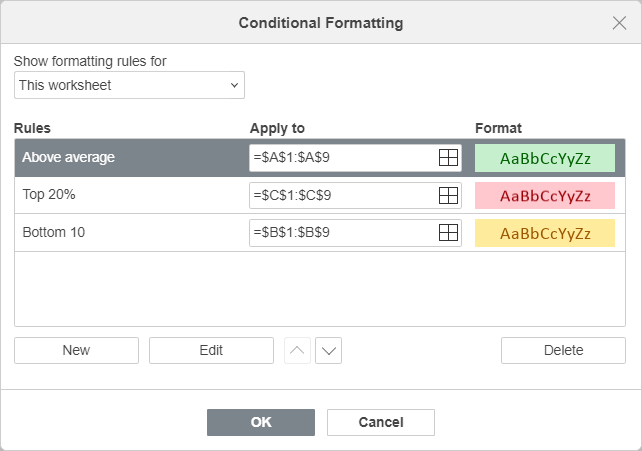This screenshot has width=642, height=451.
Task: Select range icon for Above average rule
Action: tap(448, 158)
